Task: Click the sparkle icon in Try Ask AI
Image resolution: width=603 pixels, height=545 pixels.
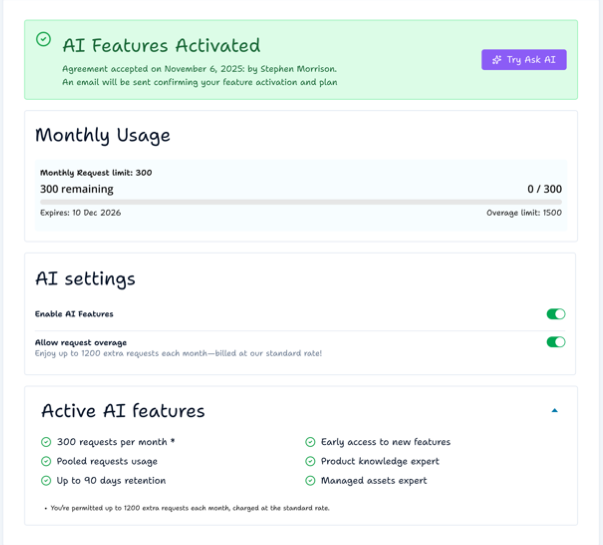Action: tap(497, 60)
